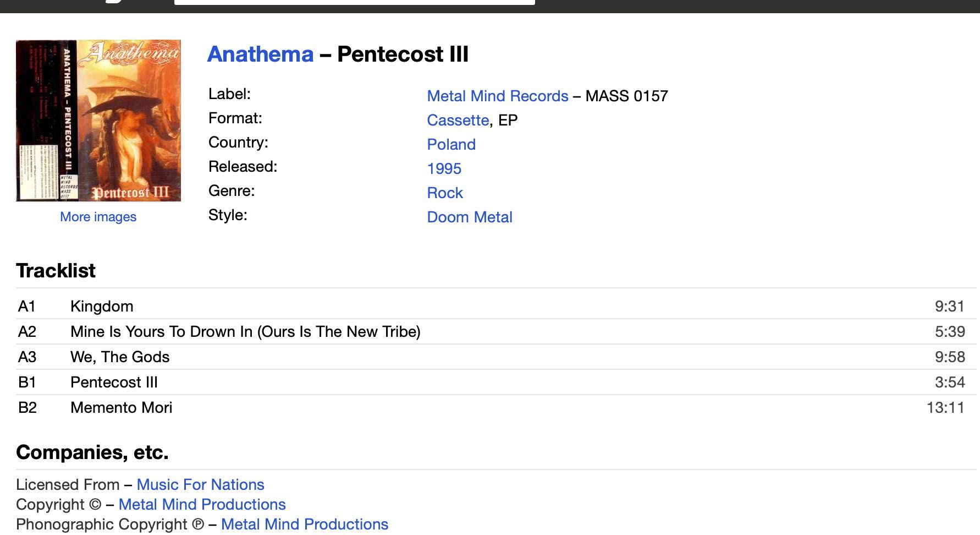Screen dimensions: 980x535
Task: Click the 13:11 duration of Memento Mori
Action: (x=946, y=407)
